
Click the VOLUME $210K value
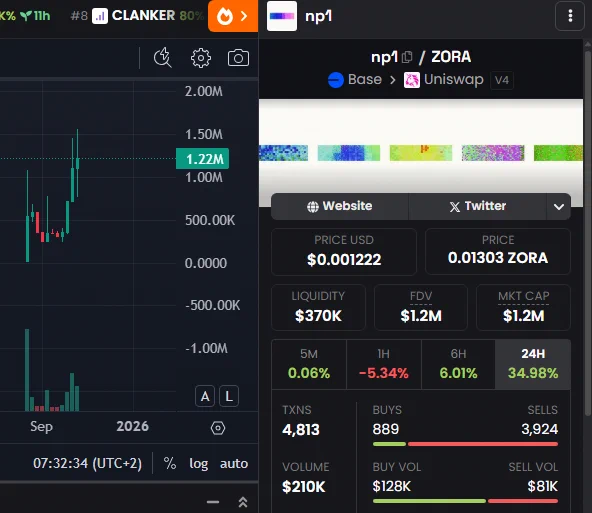pos(304,487)
